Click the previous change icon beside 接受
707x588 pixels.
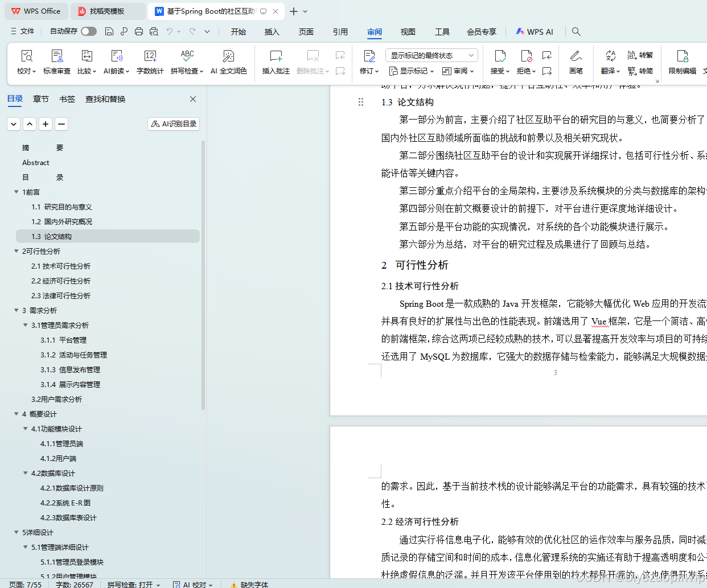pos(547,55)
